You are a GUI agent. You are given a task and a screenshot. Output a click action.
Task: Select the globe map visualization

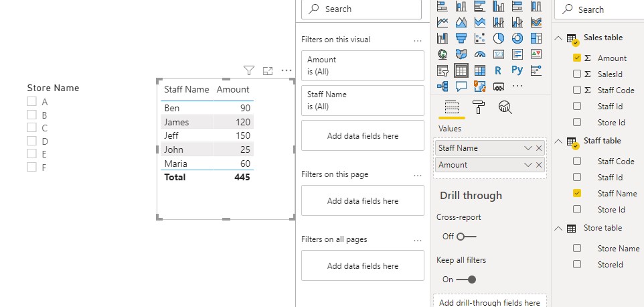coord(442,54)
